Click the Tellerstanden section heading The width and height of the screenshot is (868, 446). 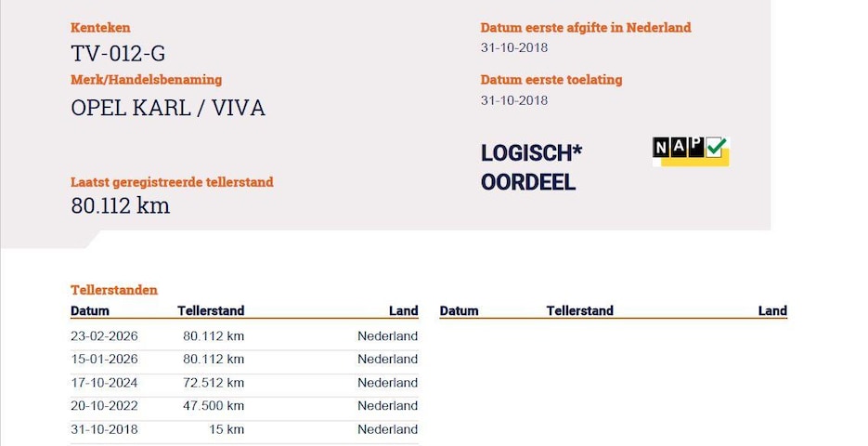(114, 290)
